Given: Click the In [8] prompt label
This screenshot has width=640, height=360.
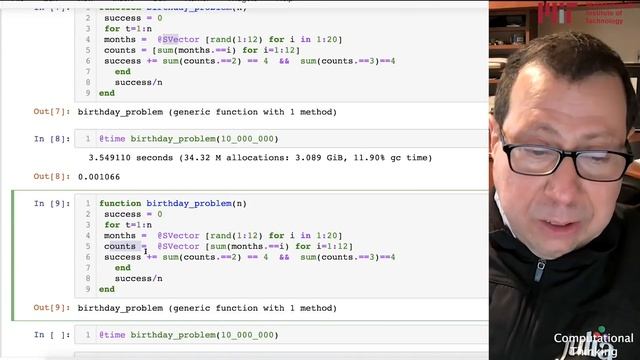Looking at the screenshot, I should click(52, 139).
